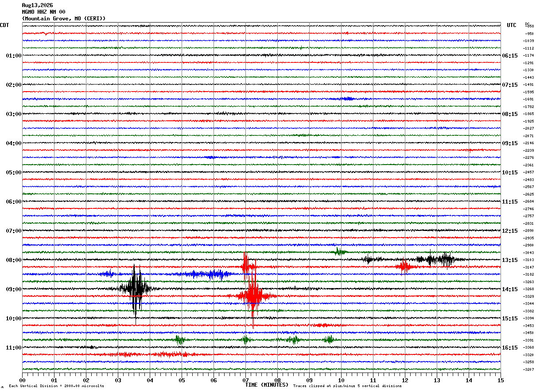Screen dimensions: 536x392
Task: Click the DC offset value "-1691"
Action: point(528,100)
